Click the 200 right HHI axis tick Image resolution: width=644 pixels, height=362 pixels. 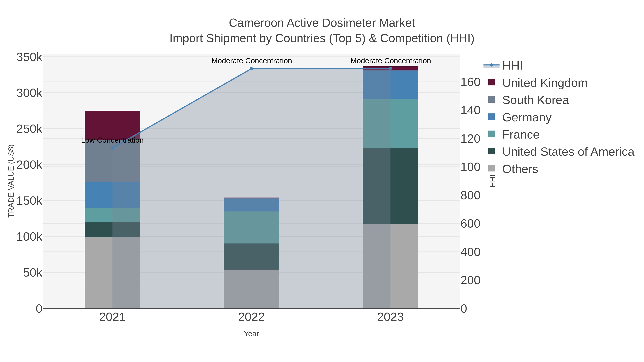pyautogui.click(x=470, y=280)
